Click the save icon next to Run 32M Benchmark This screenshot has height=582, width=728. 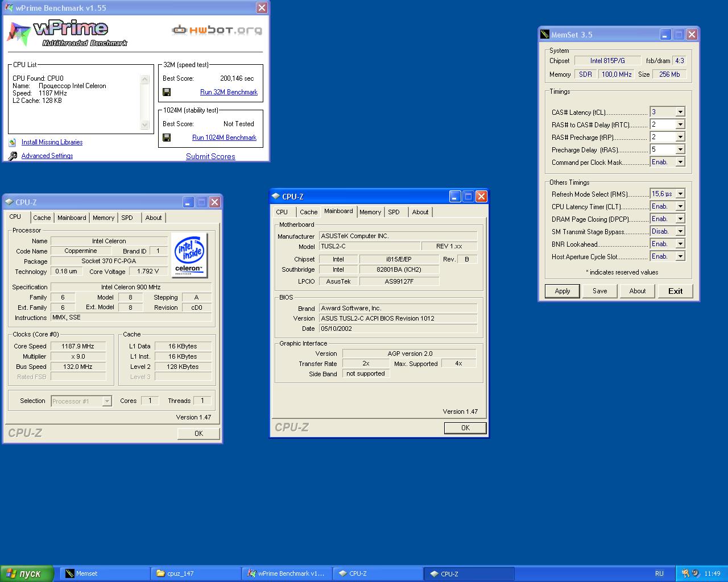[x=167, y=92]
